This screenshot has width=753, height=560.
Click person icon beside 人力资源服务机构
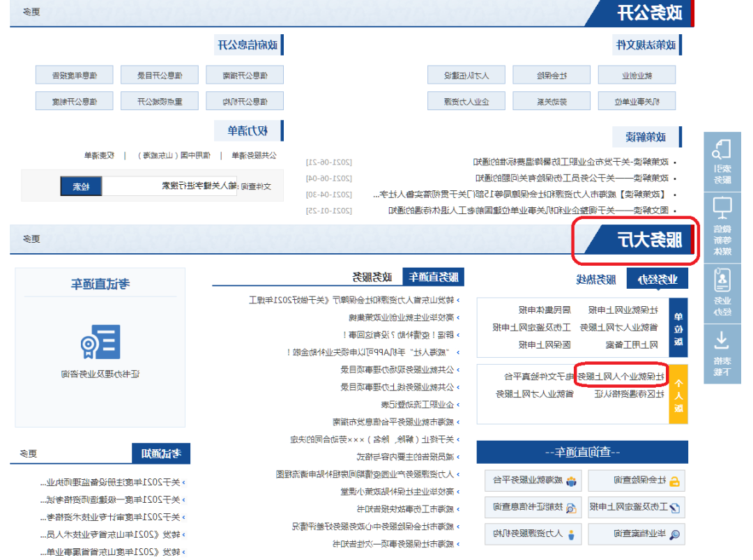click(571, 534)
